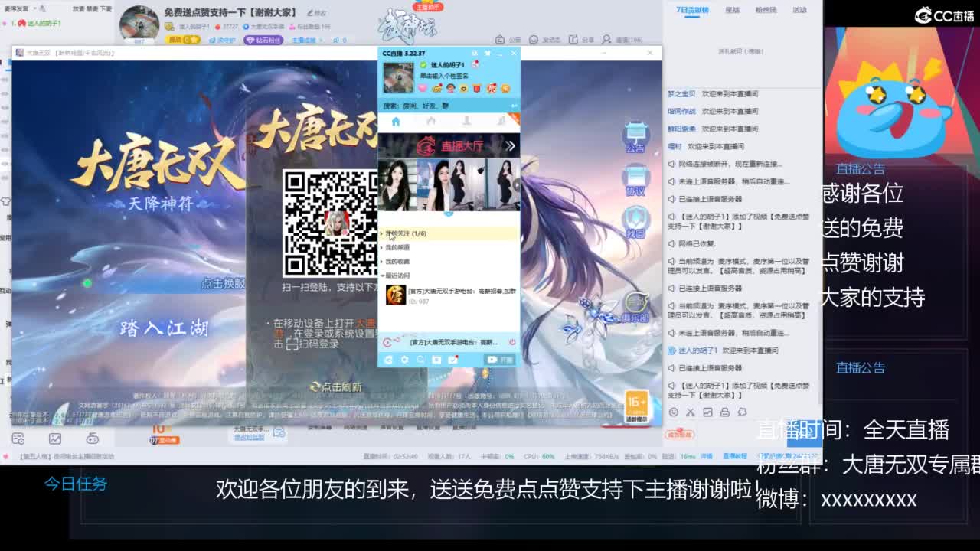This screenshot has width=980, height=551.
Task: Click the scissors screenshot icon in chat toolbar
Action: point(690,412)
